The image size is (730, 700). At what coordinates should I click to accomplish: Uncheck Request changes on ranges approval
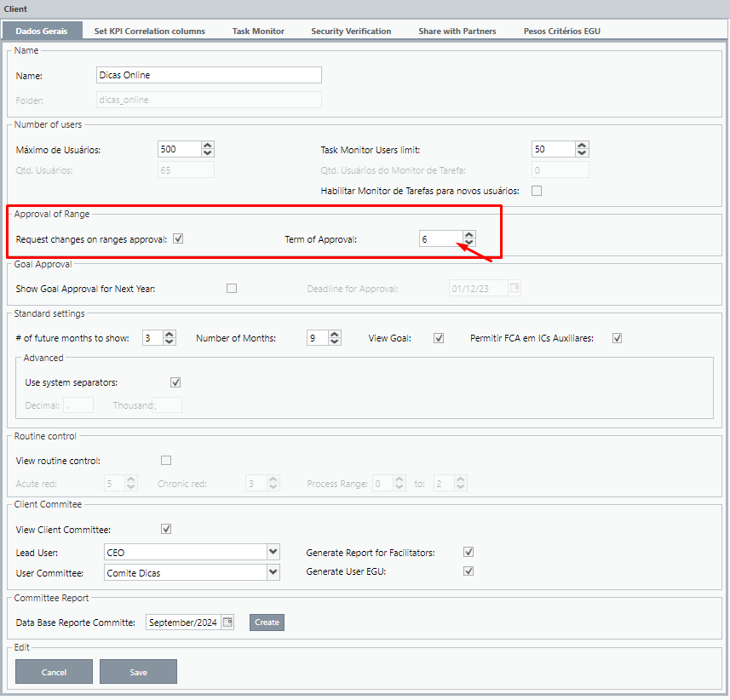pos(178,238)
